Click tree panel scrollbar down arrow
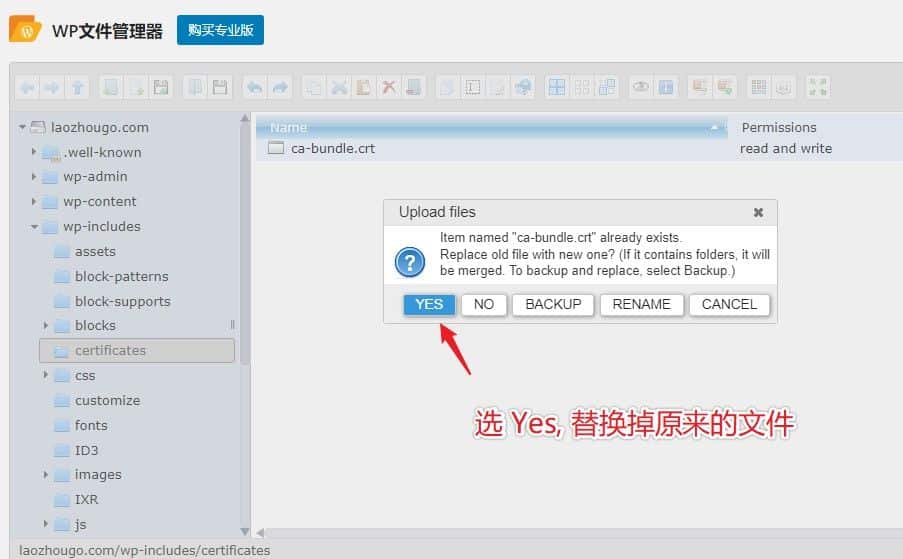This screenshot has height=559, width=903. (245, 531)
